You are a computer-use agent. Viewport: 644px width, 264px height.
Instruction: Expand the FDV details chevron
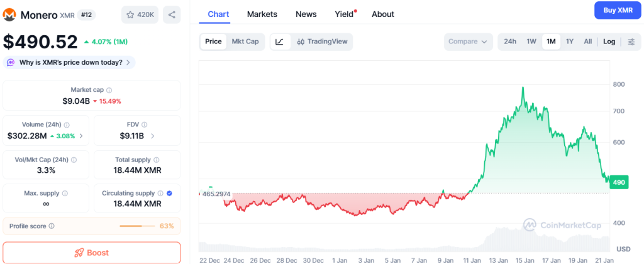(152, 136)
